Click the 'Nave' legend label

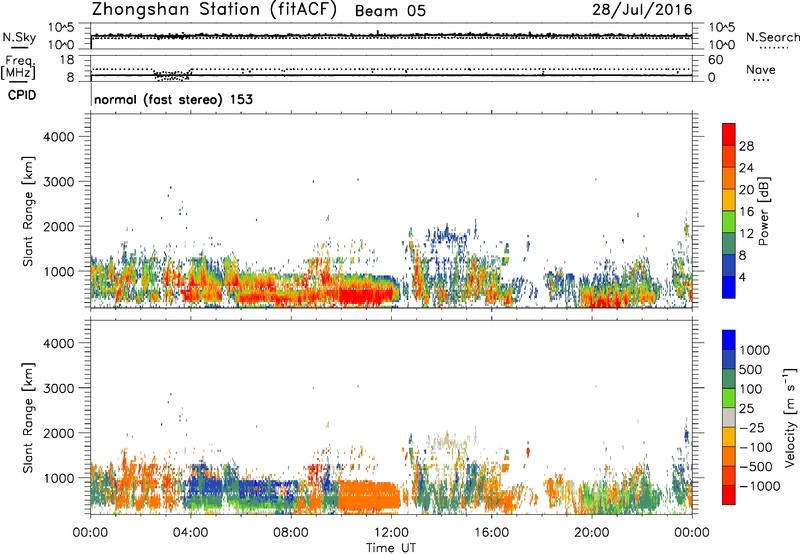[x=761, y=70]
